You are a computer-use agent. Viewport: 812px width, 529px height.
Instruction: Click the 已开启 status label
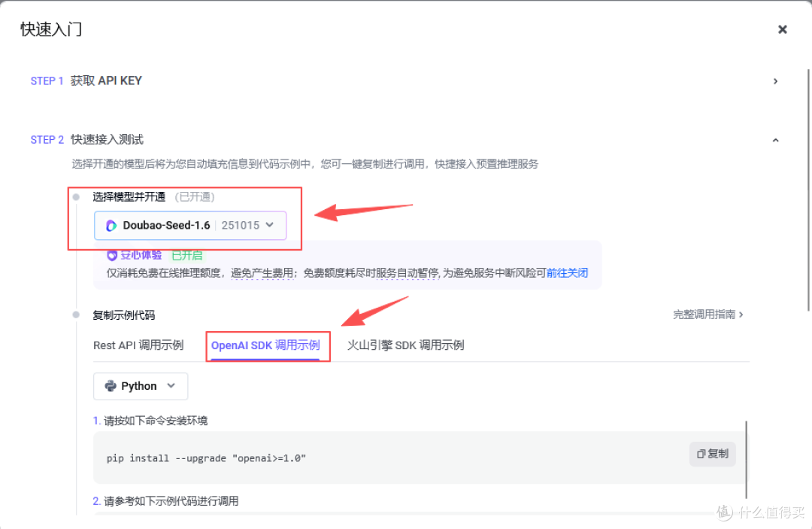[x=187, y=255]
